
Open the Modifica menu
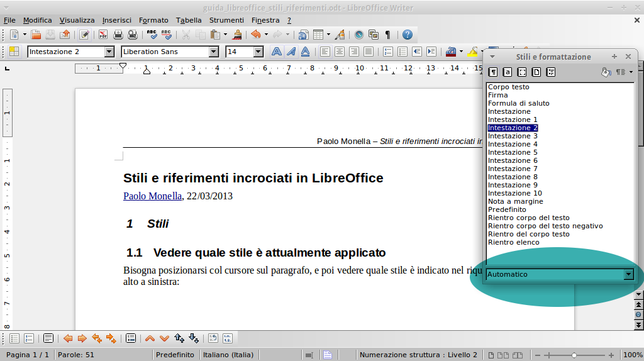37,20
